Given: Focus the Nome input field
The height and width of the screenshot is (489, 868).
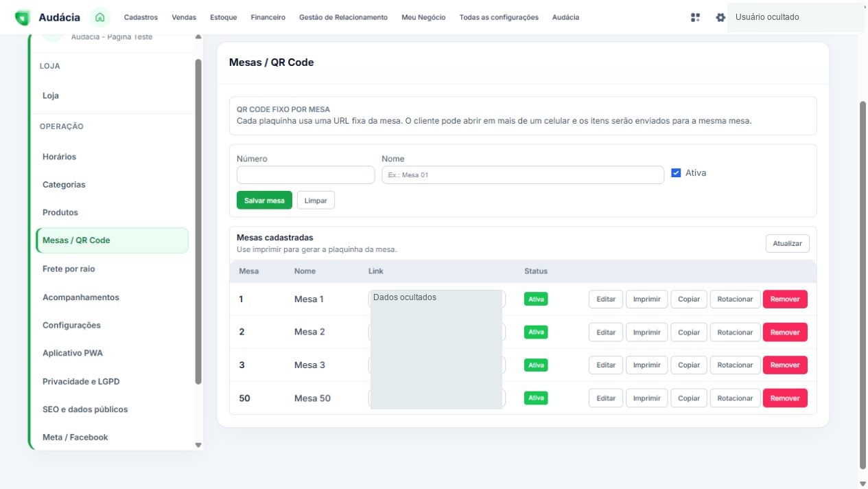Looking at the screenshot, I should click(x=523, y=175).
